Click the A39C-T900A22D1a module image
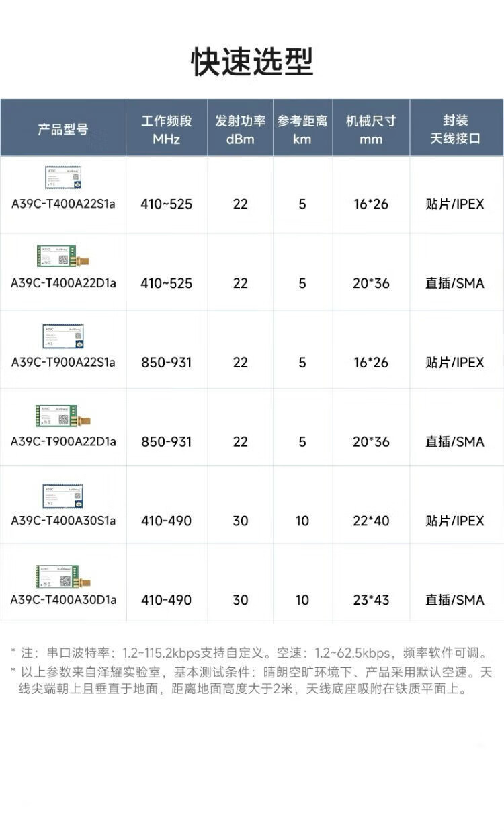This screenshot has width=504, height=832. click(63, 416)
